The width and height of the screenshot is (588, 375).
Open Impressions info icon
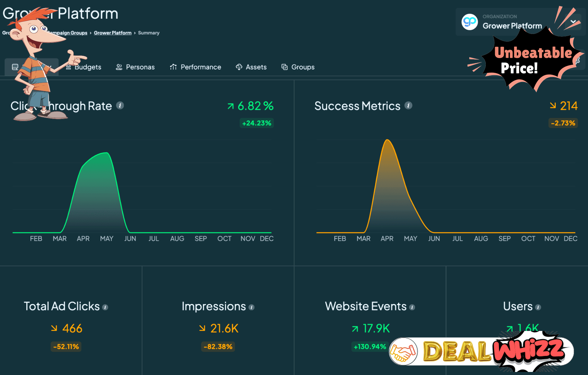pos(252,307)
